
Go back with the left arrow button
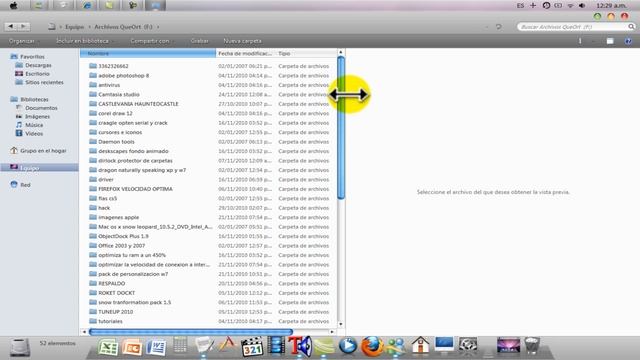point(11,27)
